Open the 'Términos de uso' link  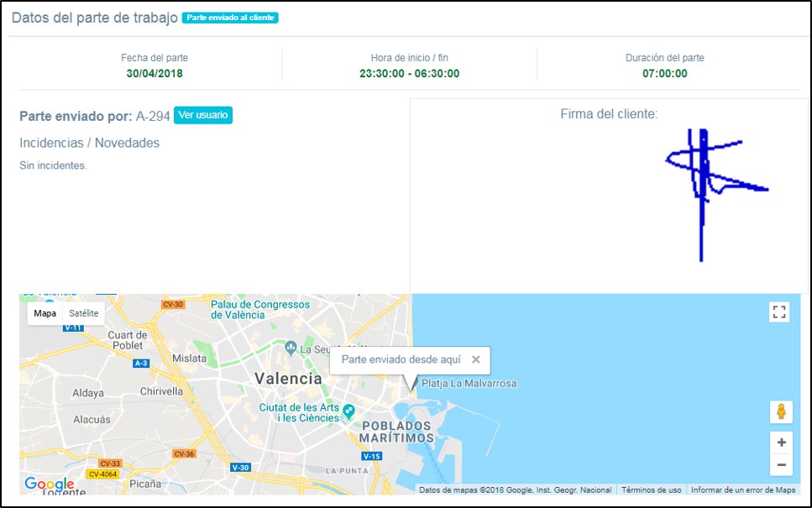pyautogui.click(x=652, y=490)
